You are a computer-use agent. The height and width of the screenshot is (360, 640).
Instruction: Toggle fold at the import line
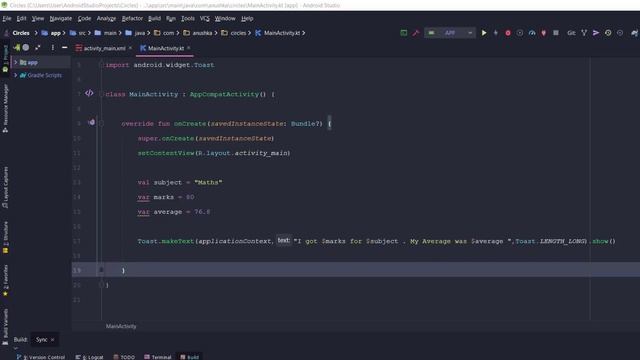click(101, 65)
